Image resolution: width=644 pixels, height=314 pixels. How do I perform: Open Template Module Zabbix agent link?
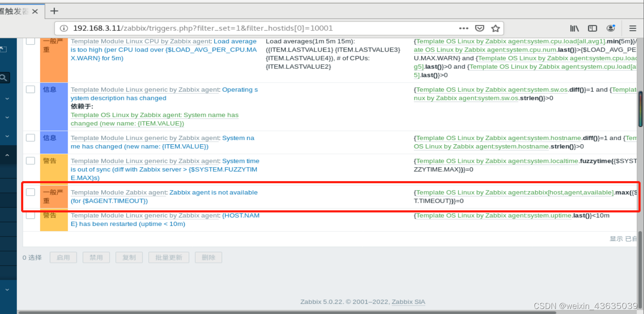tap(118, 192)
